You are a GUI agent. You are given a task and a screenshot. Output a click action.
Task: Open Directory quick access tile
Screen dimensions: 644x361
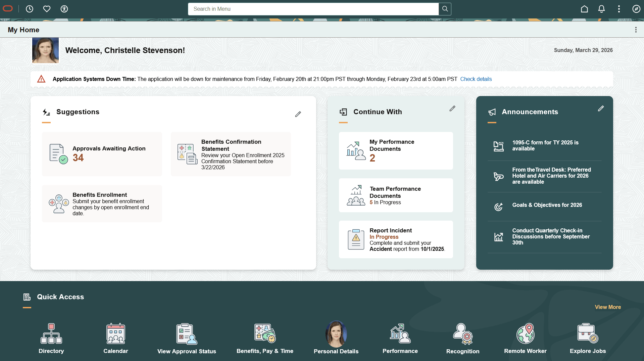[51, 339]
